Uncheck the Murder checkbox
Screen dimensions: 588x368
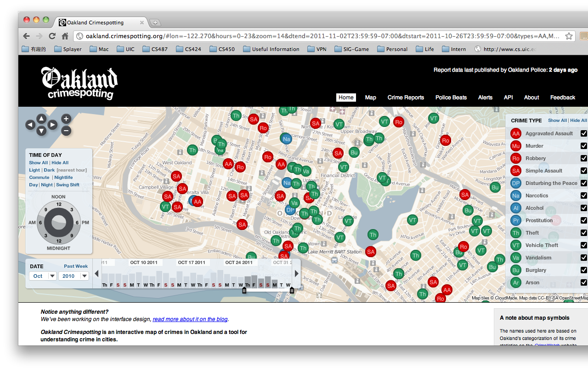point(583,146)
